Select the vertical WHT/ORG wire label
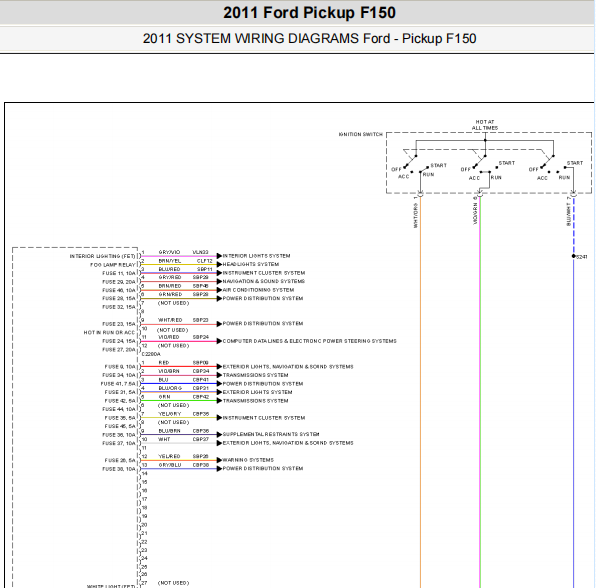This screenshot has width=596, height=588. click(415, 215)
